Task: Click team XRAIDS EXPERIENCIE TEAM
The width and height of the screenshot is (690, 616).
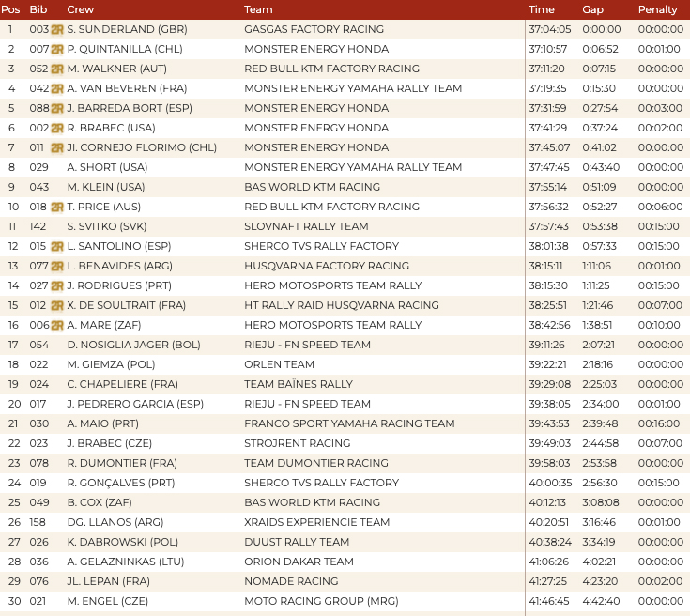Action: coord(317,523)
